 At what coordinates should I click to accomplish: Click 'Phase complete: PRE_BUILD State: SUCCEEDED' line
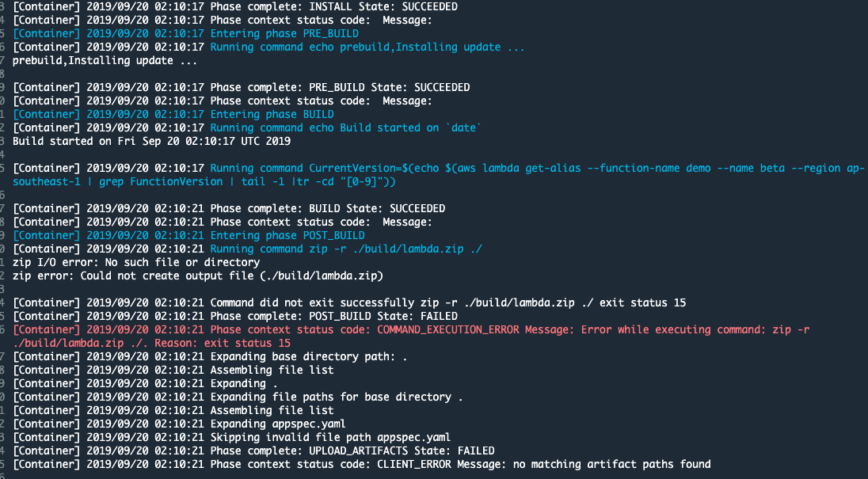point(242,87)
